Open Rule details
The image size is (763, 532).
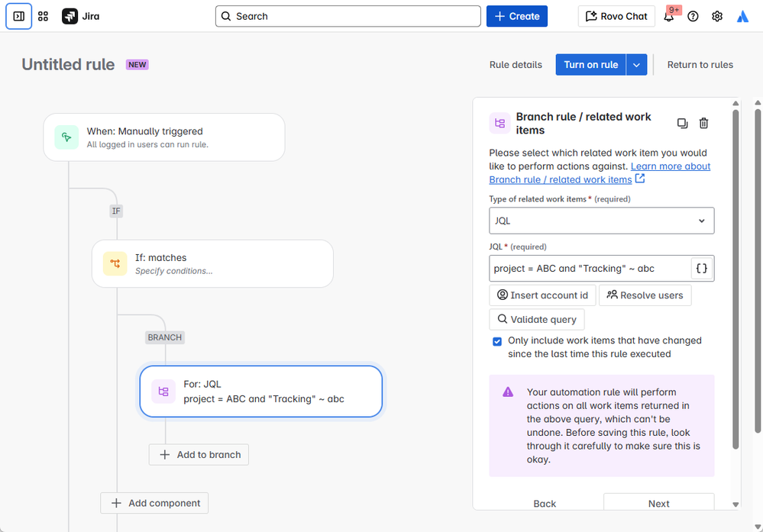(516, 65)
